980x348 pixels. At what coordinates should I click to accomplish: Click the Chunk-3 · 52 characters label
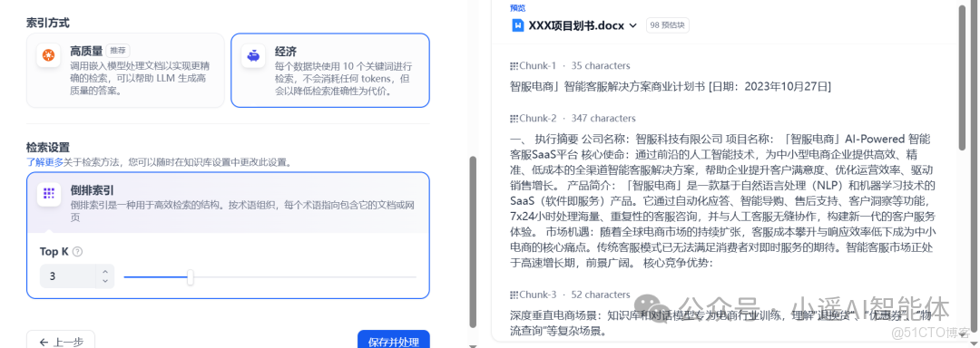(574, 295)
